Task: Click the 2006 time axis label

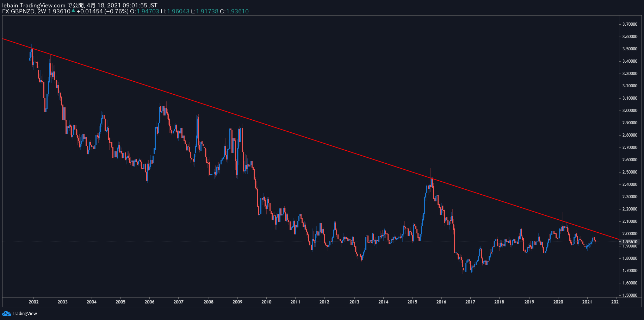Action: coord(149,302)
